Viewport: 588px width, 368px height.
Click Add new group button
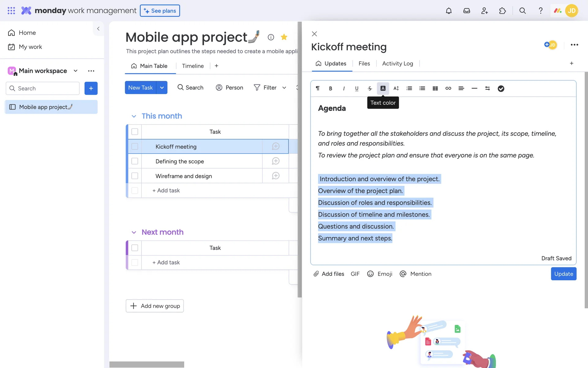point(155,306)
